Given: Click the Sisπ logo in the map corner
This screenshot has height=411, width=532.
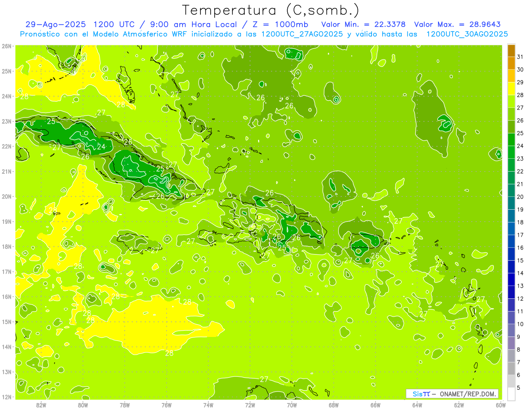Looking at the screenshot, I should [x=421, y=394].
